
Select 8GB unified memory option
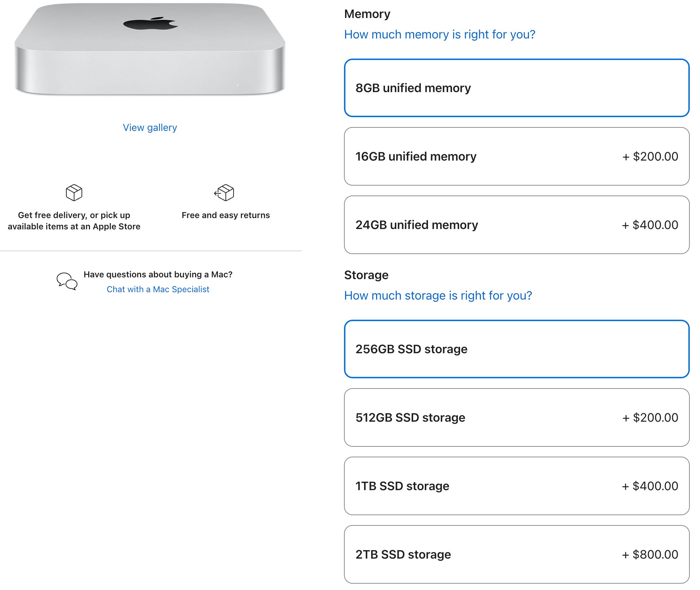(x=517, y=88)
